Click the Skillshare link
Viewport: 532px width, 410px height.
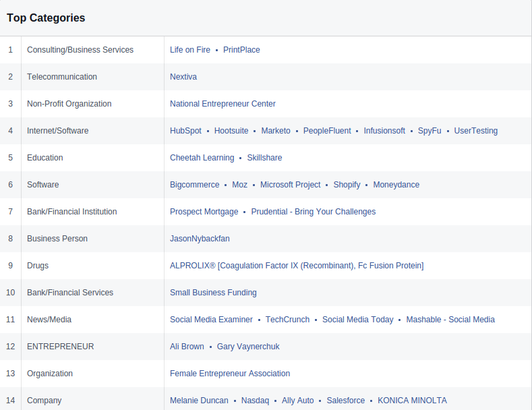(x=264, y=158)
